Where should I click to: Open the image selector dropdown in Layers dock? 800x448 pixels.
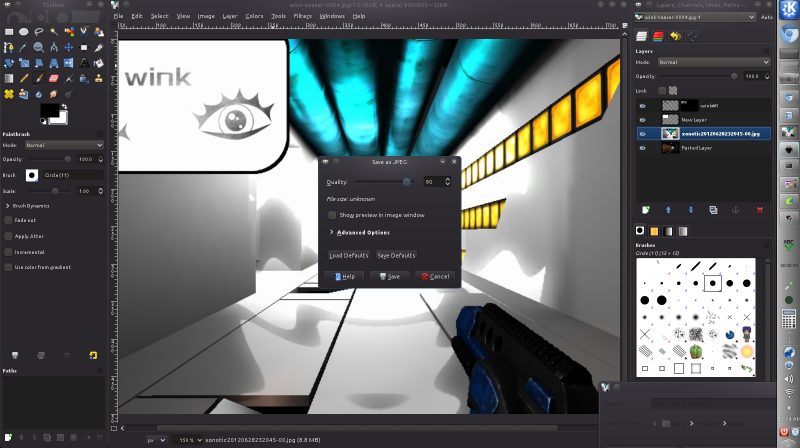695,17
